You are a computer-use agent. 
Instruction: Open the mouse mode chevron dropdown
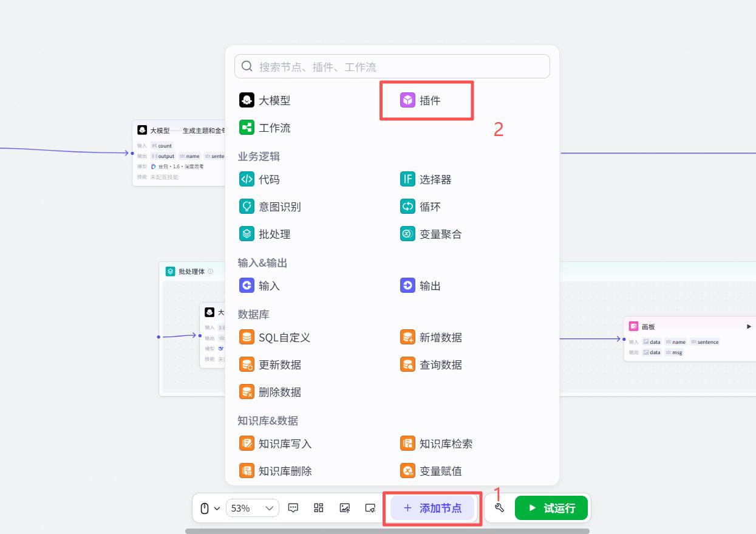pos(216,508)
